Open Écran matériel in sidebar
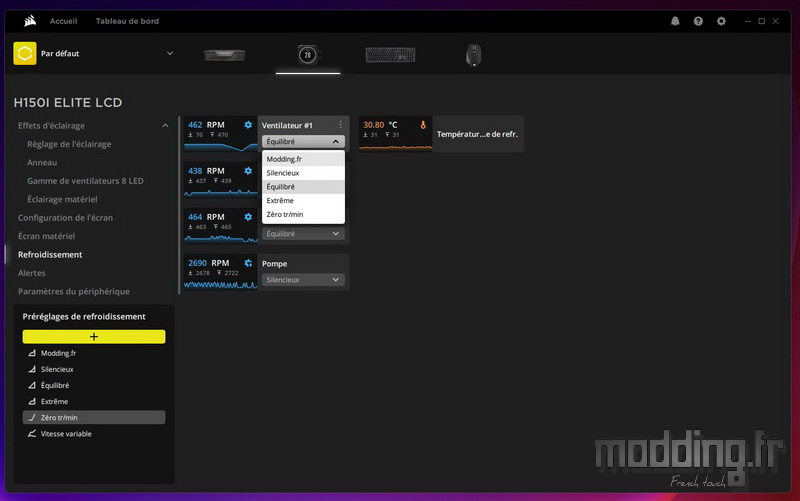The image size is (800, 501). click(x=46, y=236)
